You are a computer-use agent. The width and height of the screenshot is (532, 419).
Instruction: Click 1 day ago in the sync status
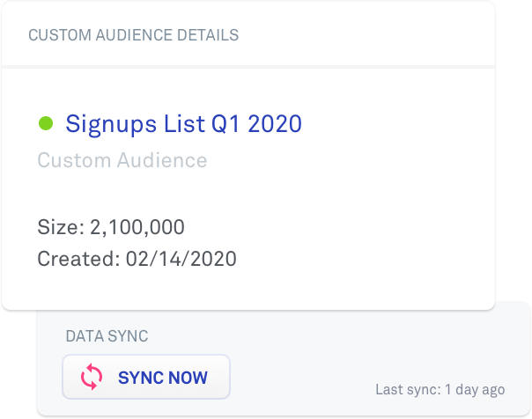tap(475, 390)
